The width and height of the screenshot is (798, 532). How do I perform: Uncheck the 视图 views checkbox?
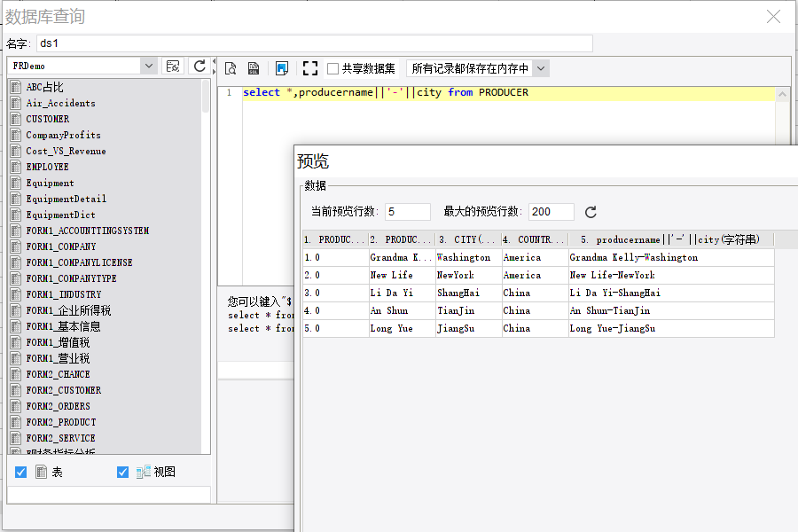(122, 473)
